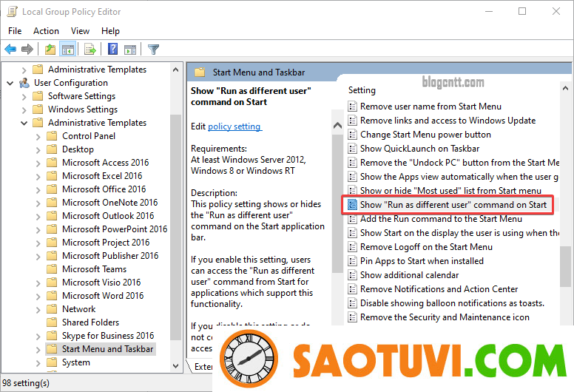
Task: Click the Up One Level folder icon
Action: 50,49
